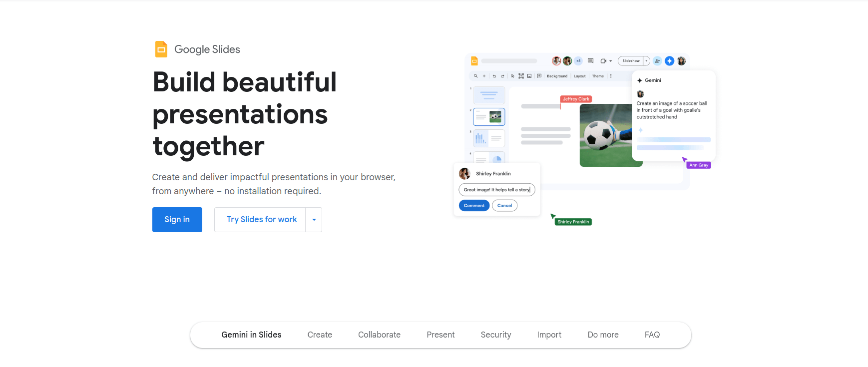Go to the Gemini in Slides tab

coord(251,335)
